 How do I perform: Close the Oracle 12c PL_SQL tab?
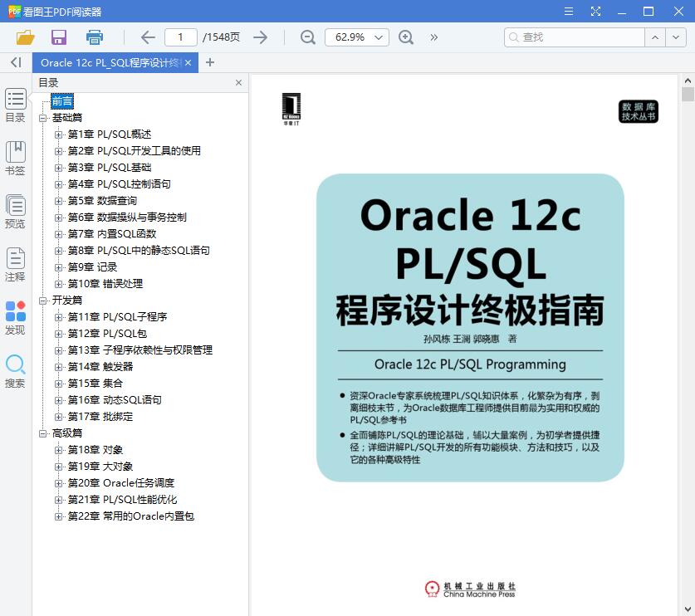point(188,62)
